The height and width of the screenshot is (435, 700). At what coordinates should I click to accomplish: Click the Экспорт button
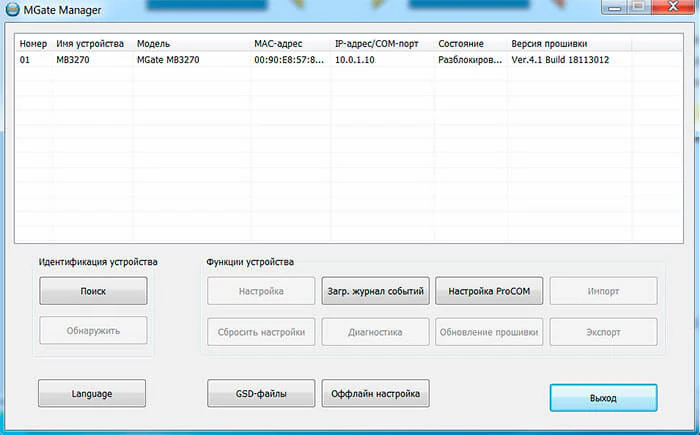coord(604,332)
